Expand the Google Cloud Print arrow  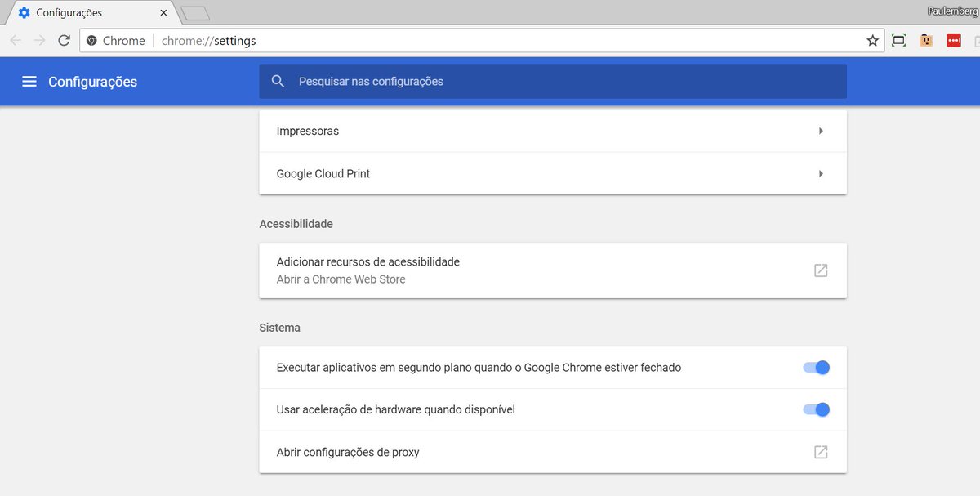pyautogui.click(x=821, y=173)
